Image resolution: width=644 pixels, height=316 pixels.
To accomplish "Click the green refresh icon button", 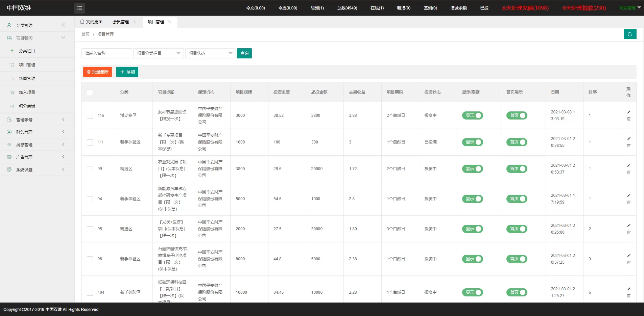I will 630,34.
